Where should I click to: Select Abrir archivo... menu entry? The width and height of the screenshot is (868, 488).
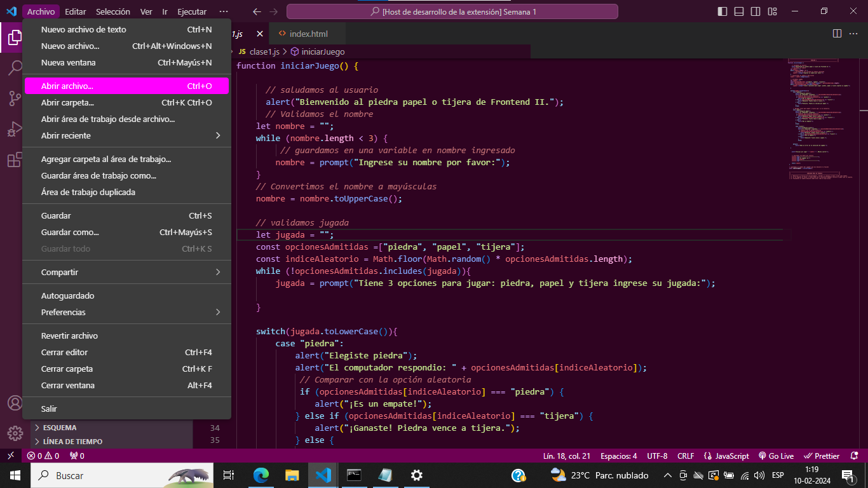coord(126,86)
